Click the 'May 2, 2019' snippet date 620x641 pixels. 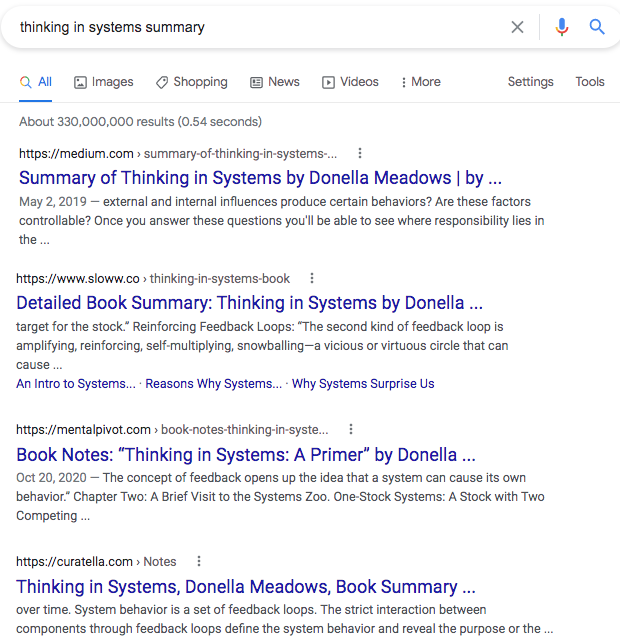53,202
